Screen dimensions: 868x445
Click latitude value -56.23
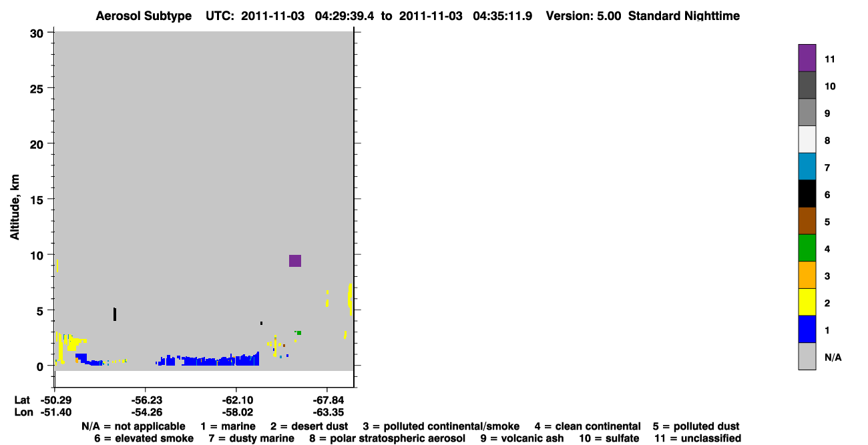click(146, 400)
